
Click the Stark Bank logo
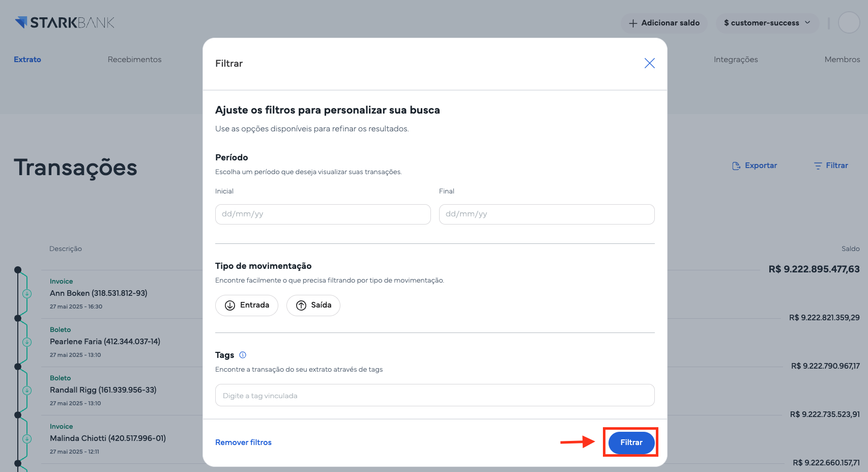[x=65, y=22]
